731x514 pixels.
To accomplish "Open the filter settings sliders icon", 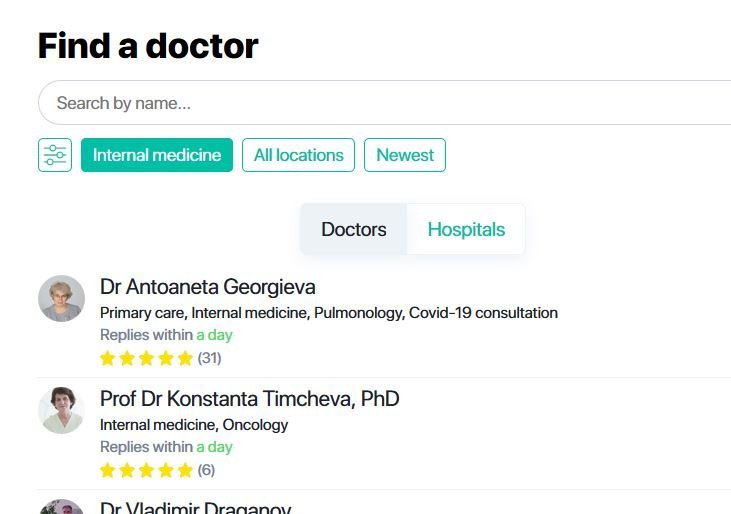I will click(x=55, y=155).
